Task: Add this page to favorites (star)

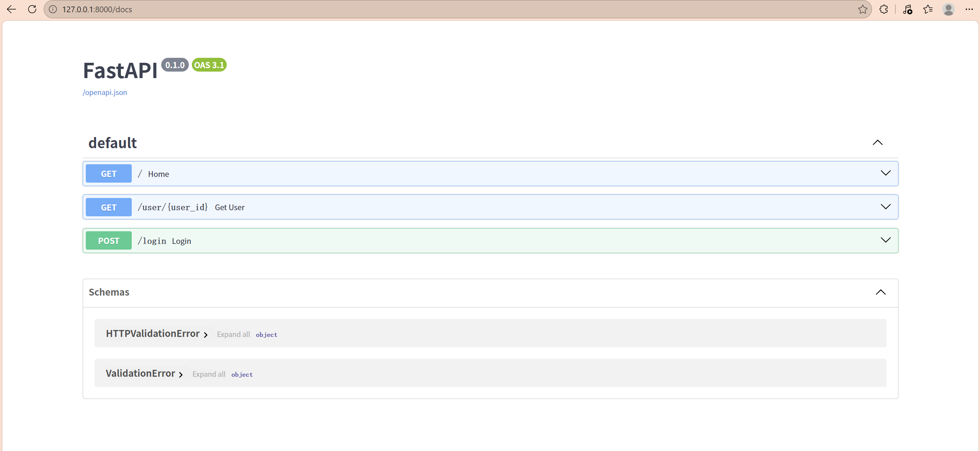Action: pos(862,9)
